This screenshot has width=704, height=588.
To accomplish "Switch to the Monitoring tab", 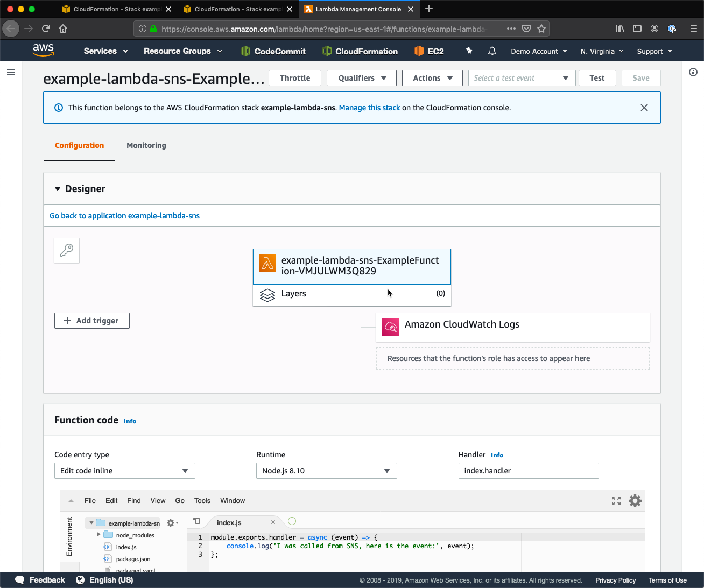I will click(146, 145).
